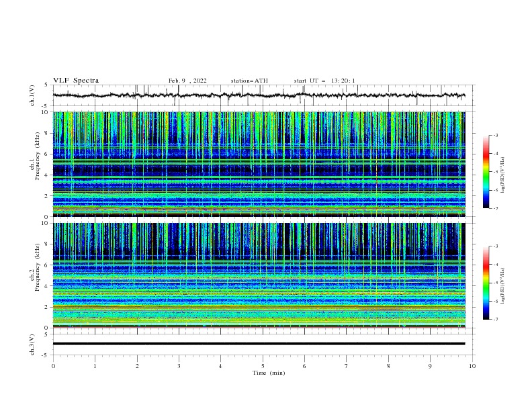The width and height of the screenshot is (532, 411).
Task: Click the time axis tick label "0"
Action: 53,366
